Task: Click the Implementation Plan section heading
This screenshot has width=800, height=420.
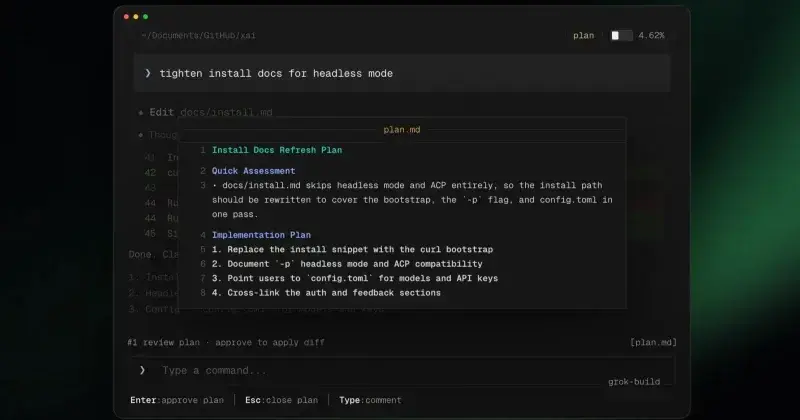Action: pos(261,235)
